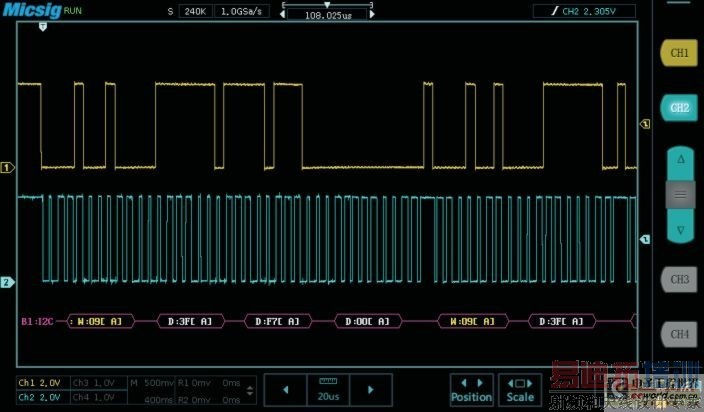Open the Micsig logo menu
The height and width of the screenshot is (412, 704).
tap(31, 10)
